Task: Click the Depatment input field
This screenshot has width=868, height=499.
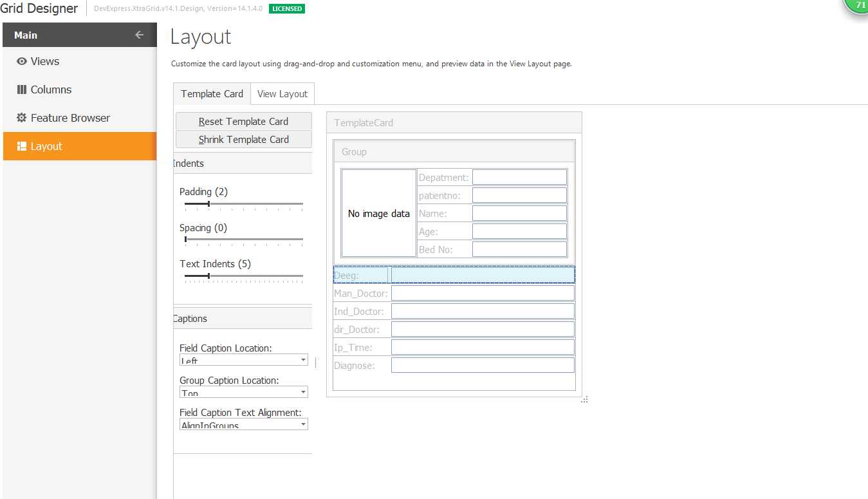Action: tap(520, 177)
